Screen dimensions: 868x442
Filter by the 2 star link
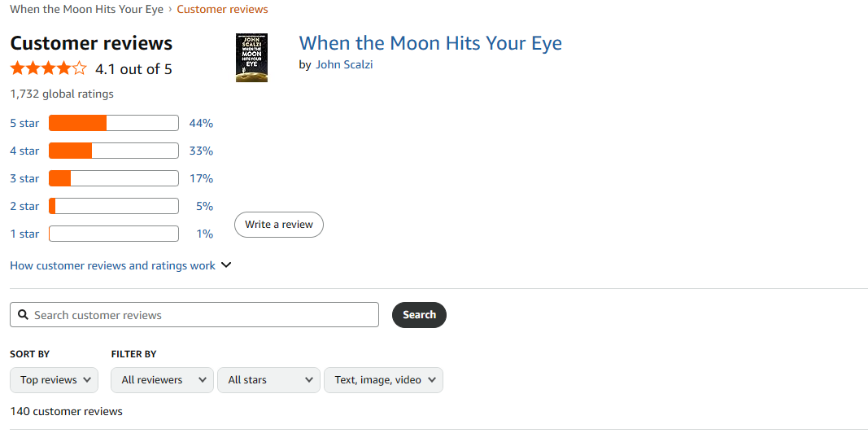[24, 206]
